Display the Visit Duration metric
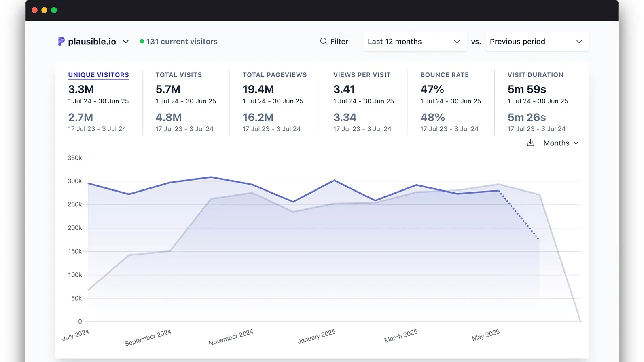 point(535,75)
